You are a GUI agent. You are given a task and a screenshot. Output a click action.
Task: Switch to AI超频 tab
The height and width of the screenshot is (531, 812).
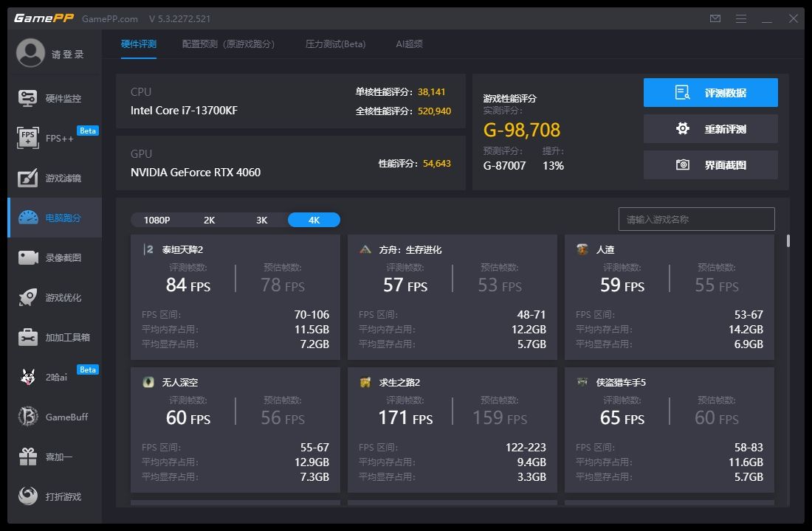(x=409, y=44)
